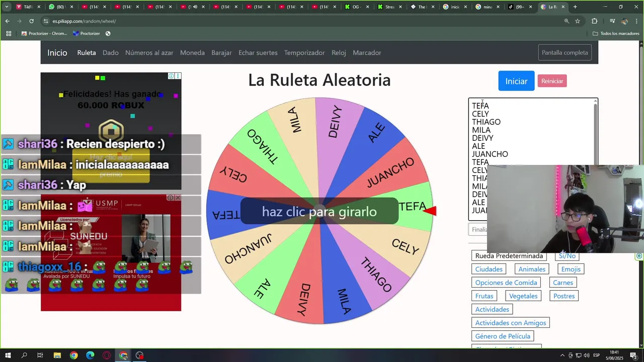This screenshot has width=644, height=362.
Task: Open a new tab with plus icon
Action: [x=575, y=7]
